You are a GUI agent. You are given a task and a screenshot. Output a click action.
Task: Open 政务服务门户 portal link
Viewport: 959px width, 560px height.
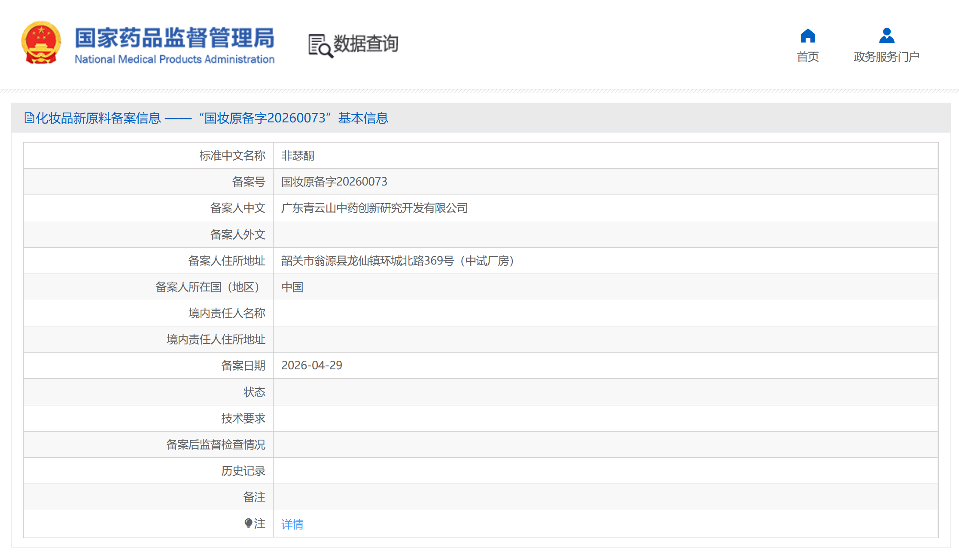[886, 57]
